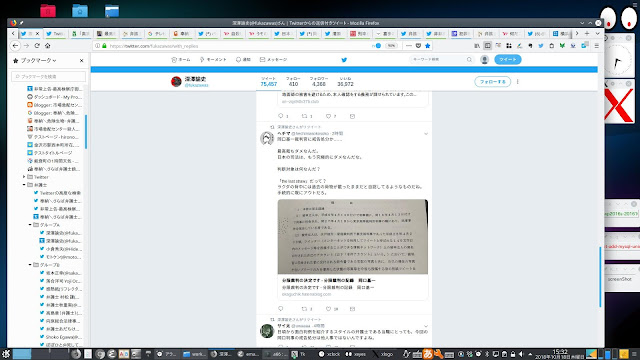Go back with Firefox's back arrow

click(16, 46)
